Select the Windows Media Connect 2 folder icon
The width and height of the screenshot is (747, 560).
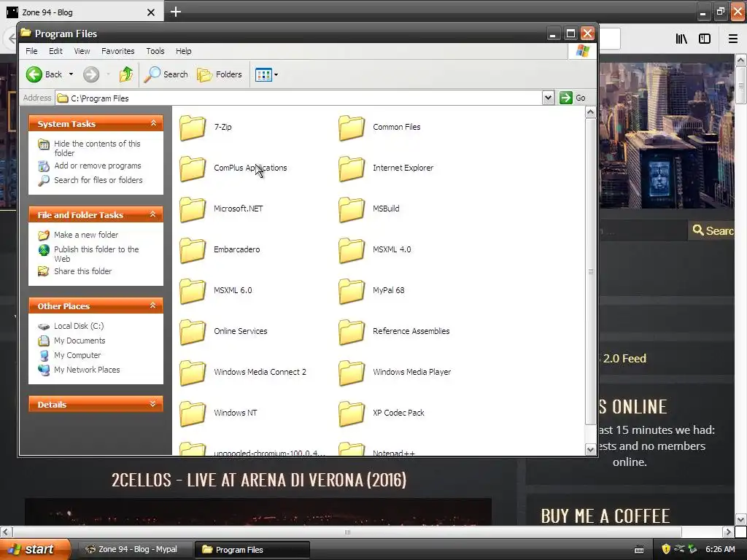coord(193,373)
